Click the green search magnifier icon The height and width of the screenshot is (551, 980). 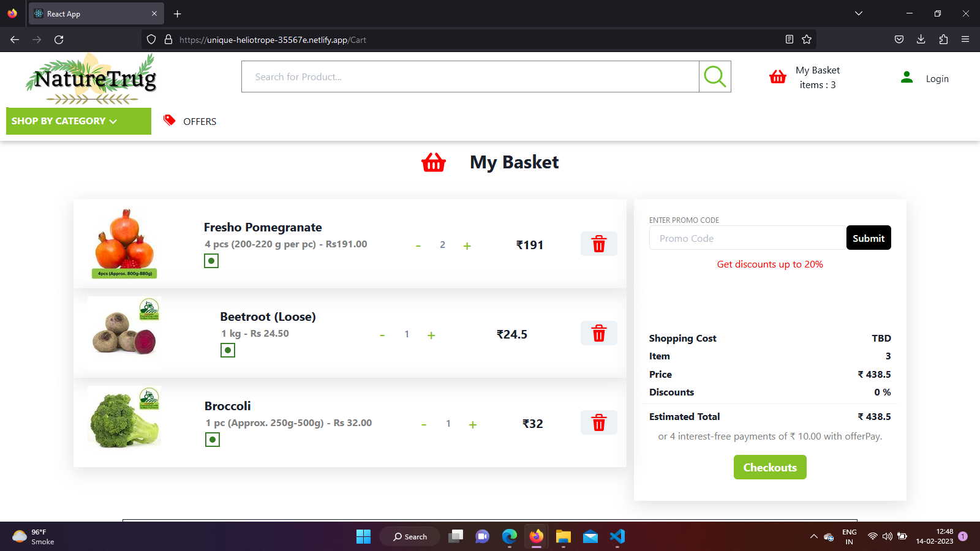tap(715, 77)
